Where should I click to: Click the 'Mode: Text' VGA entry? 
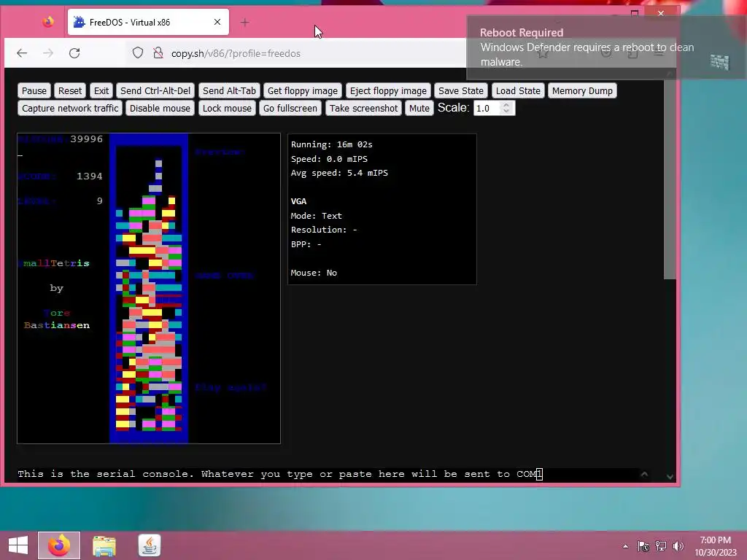point(317,216)
